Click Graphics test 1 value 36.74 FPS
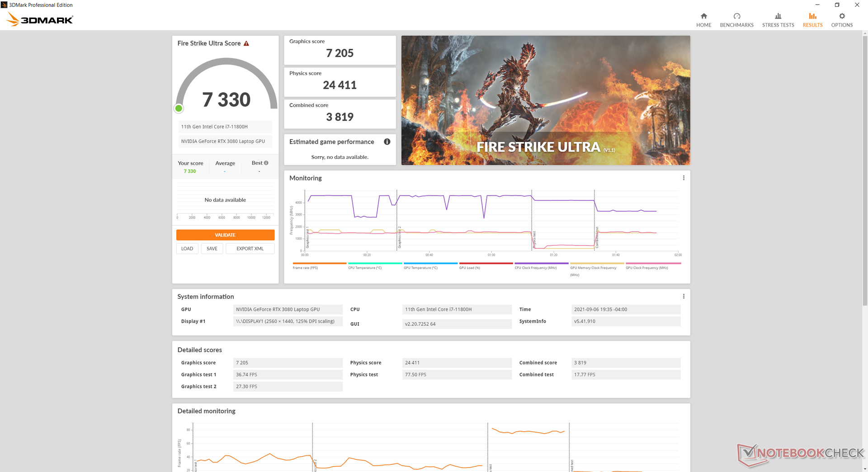The image size is (868, 472). pyautogui.click(x=288, y=375)
